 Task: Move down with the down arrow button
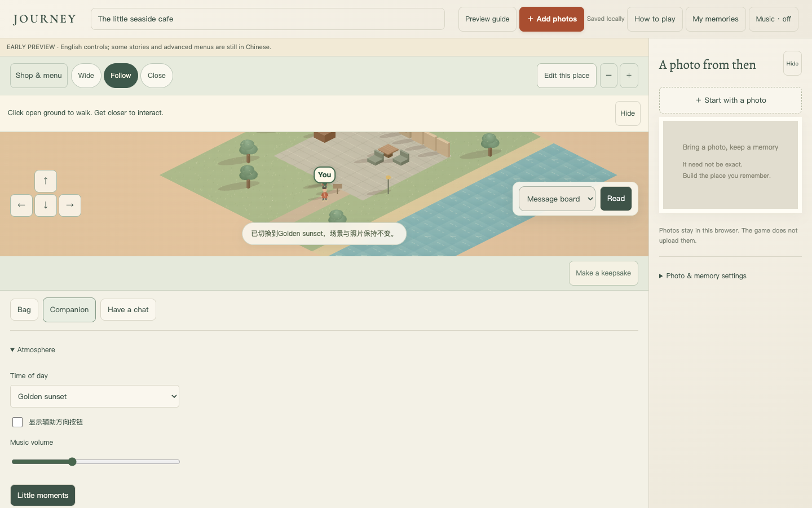[46, 205]
